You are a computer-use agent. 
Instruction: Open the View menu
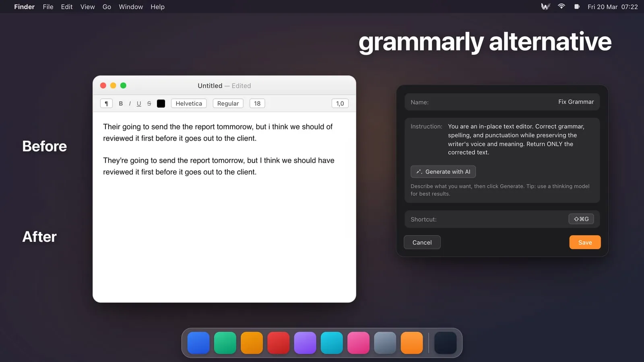pyautogui.click(x=87, y=7)
